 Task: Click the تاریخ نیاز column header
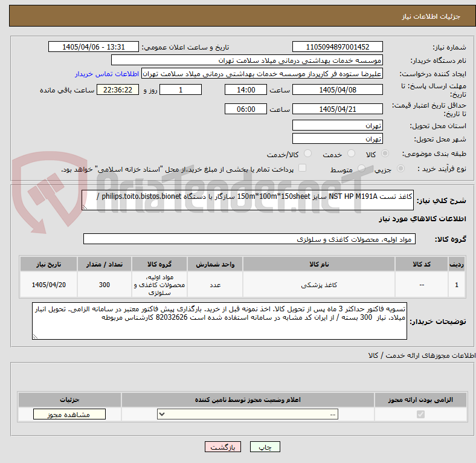(48, 264)
